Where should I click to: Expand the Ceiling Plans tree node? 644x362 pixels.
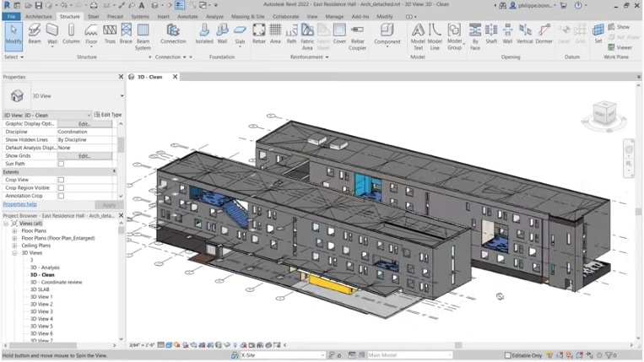[x=14, y=246]
